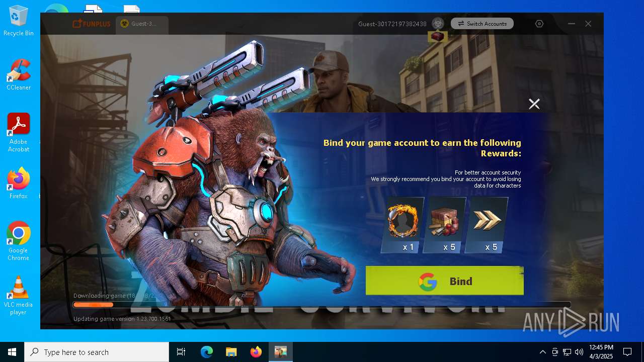The image size is (644, 362).
Task: Open Task View on the taskbar
Action: (181, 352)
